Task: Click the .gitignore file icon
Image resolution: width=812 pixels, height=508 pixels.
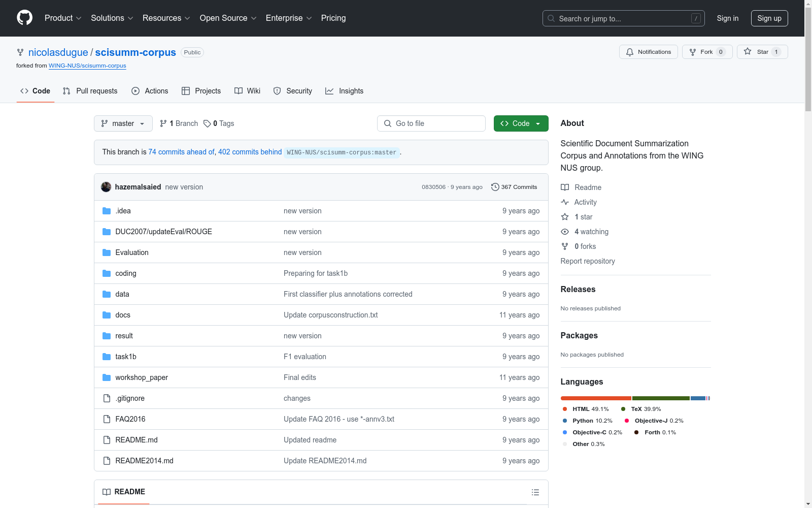Action: point(107,398)
